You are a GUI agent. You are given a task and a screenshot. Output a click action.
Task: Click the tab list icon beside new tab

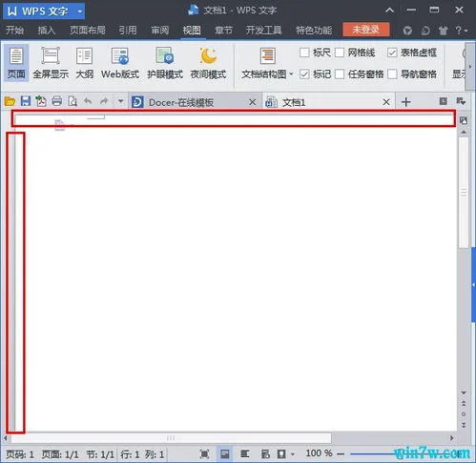pyautogui.click(x=443, y=101)
